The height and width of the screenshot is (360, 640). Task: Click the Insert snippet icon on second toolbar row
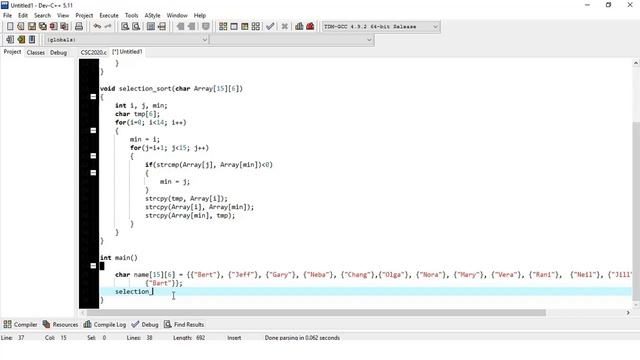(10, 40)
